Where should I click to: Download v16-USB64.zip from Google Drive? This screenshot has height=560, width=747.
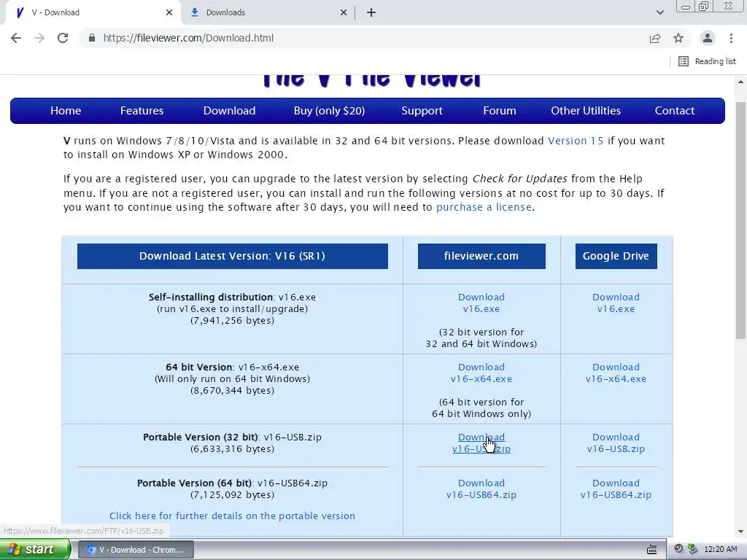(616, 489)
